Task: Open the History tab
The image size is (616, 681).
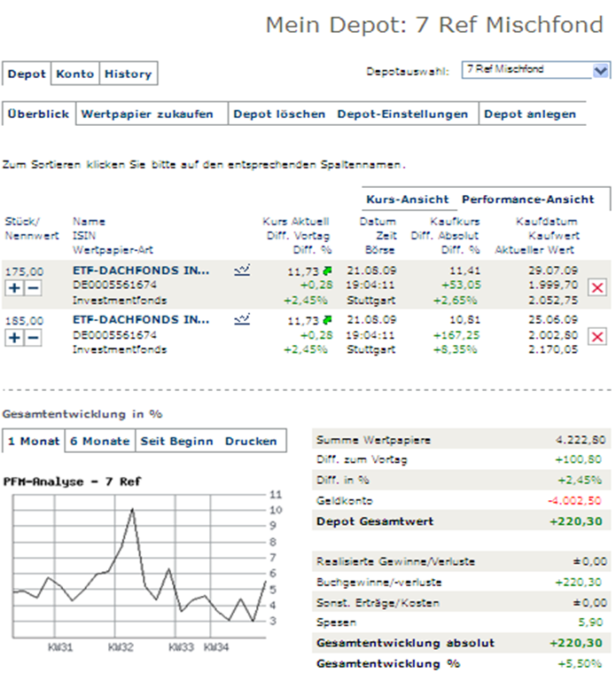Action: (128, 74)
